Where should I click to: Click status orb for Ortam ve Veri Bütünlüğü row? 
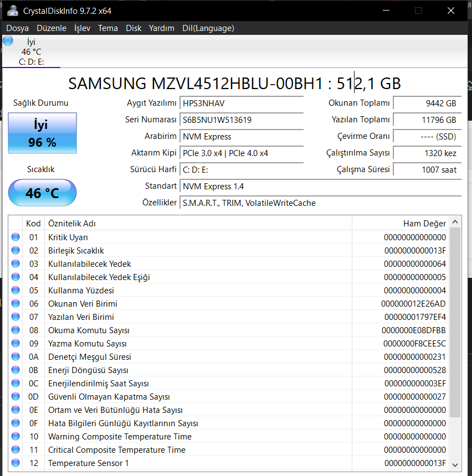16,410
